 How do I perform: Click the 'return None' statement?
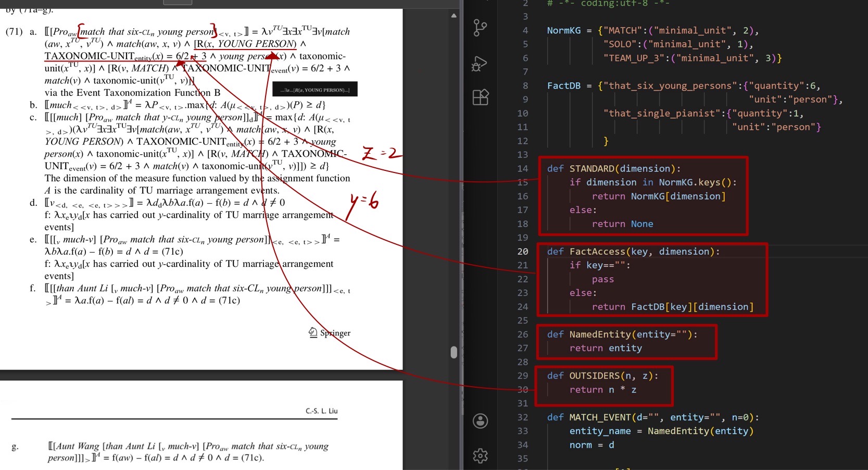tap(622, 224)
